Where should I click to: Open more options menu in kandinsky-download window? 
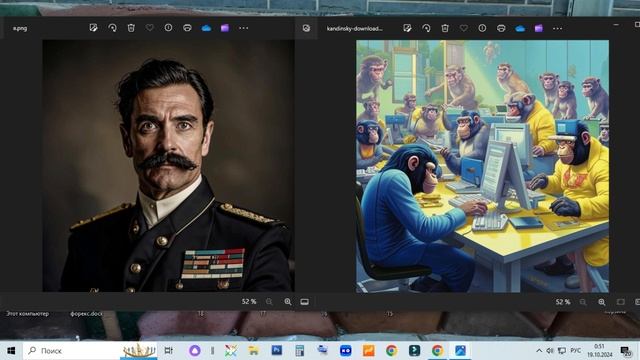coord(558,29)
